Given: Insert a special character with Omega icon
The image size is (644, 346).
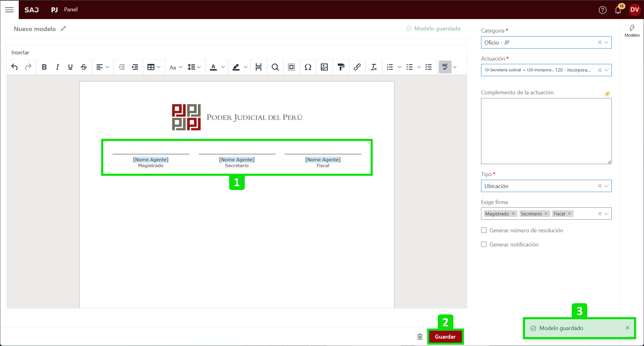Looking at the screenshot, I should (308, 67).
